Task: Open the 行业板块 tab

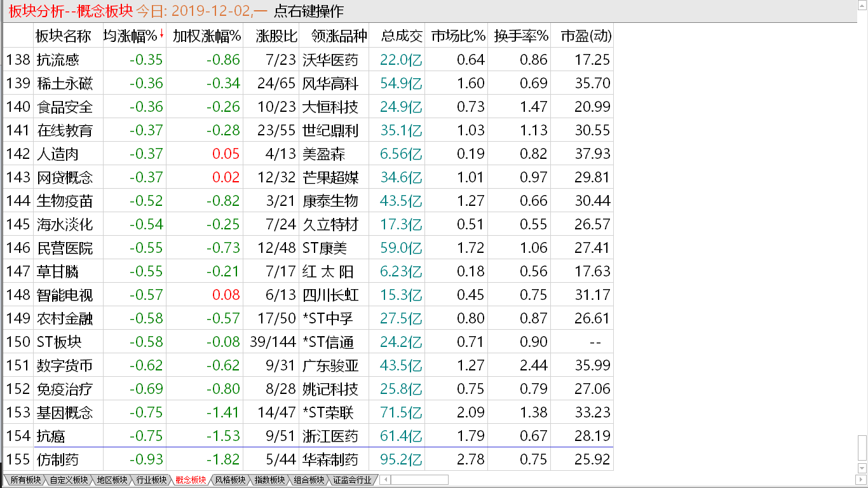Action: 151,480
